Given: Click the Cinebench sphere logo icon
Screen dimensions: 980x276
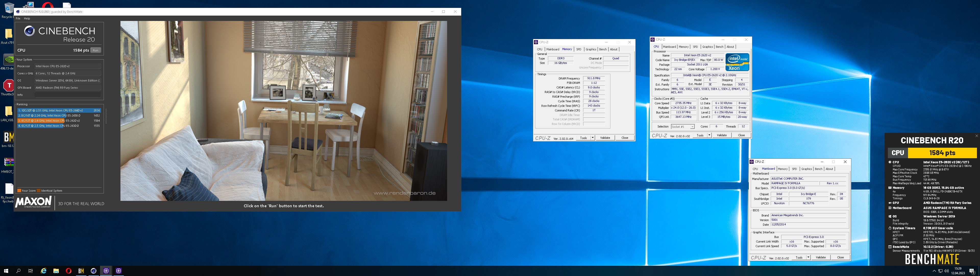Looking at the screenshot, I should (x=29, y=31).
